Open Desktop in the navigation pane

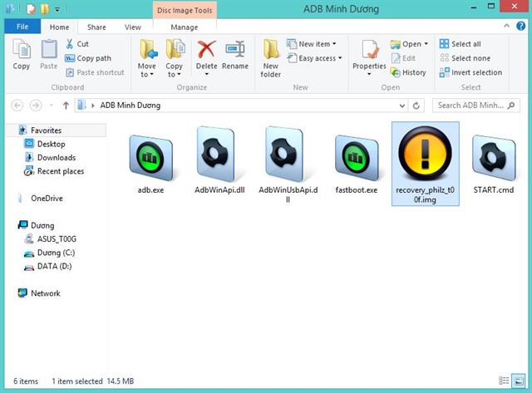52,144
